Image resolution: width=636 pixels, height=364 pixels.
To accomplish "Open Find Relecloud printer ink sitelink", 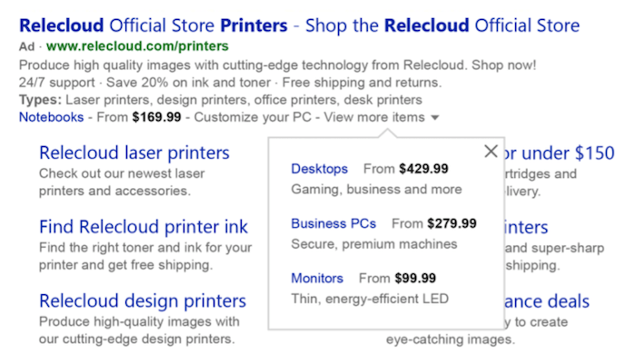I will (x=144, y=227).
